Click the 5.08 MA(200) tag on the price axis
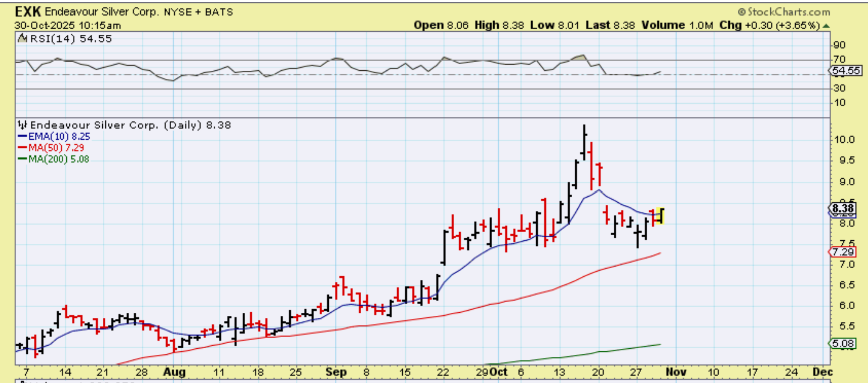 (843, 344)
